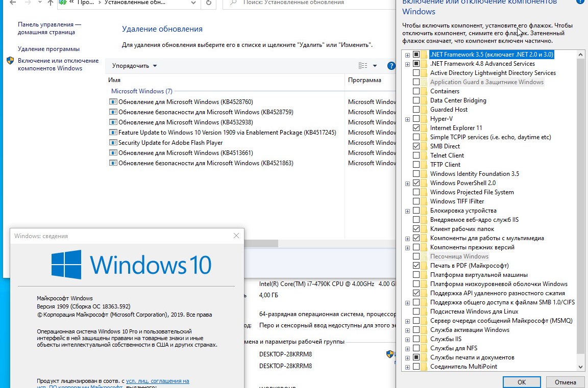The width and height of the screenshot is (588, 388).
Task: Click the components list vertical scrollbar thumb
Action: click(x=580, y=206)
